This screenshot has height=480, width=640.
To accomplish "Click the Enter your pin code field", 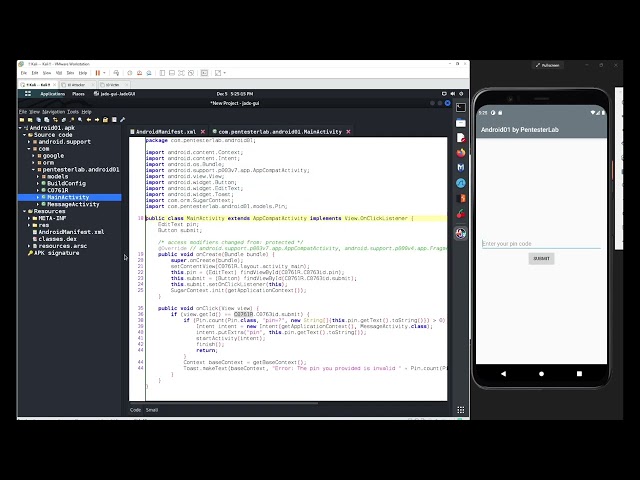I will pyautogui.click(x=541, y=244).
